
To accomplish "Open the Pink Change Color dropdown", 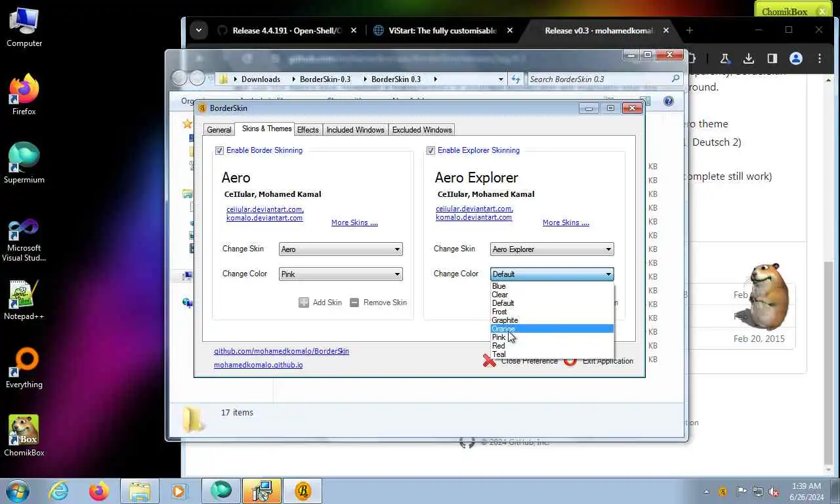I will click(341, 274).
